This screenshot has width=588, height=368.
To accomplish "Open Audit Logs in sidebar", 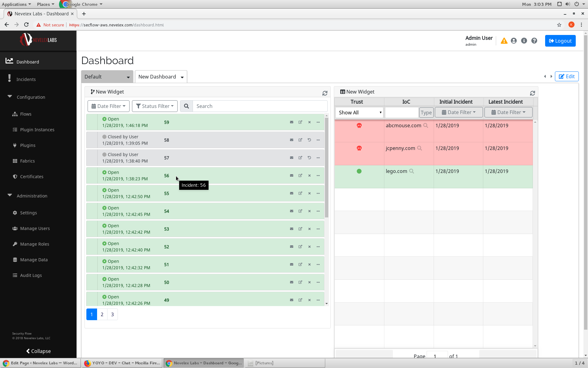I will click(x=31, y=275).
